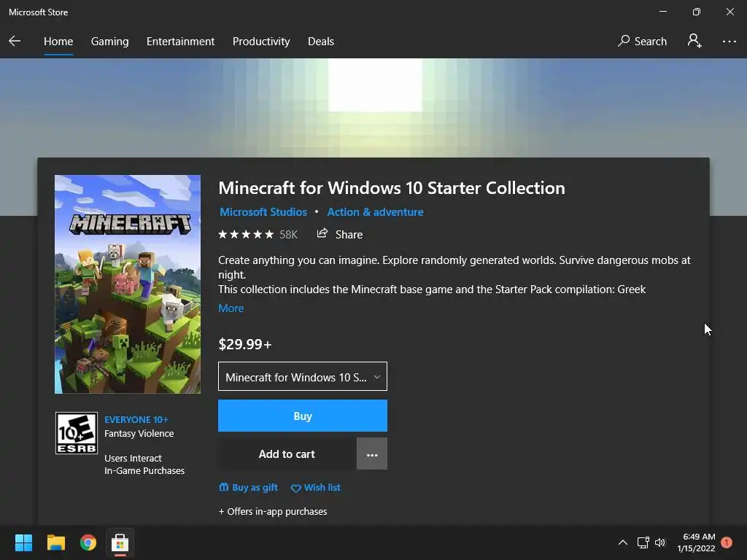Add Minecraft to cart
Viewport: 747px width, 560px height.
287,454
